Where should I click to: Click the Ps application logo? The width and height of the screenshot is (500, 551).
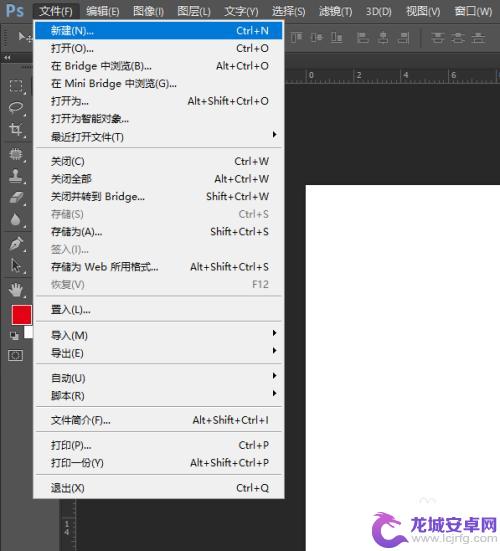pos(15,11)
